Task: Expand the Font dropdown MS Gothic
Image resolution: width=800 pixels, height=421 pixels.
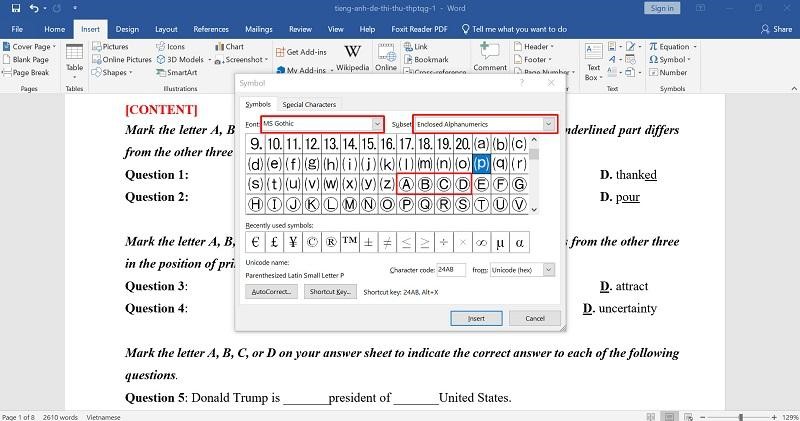Action: pyautogui.click(x=377, y=124)
